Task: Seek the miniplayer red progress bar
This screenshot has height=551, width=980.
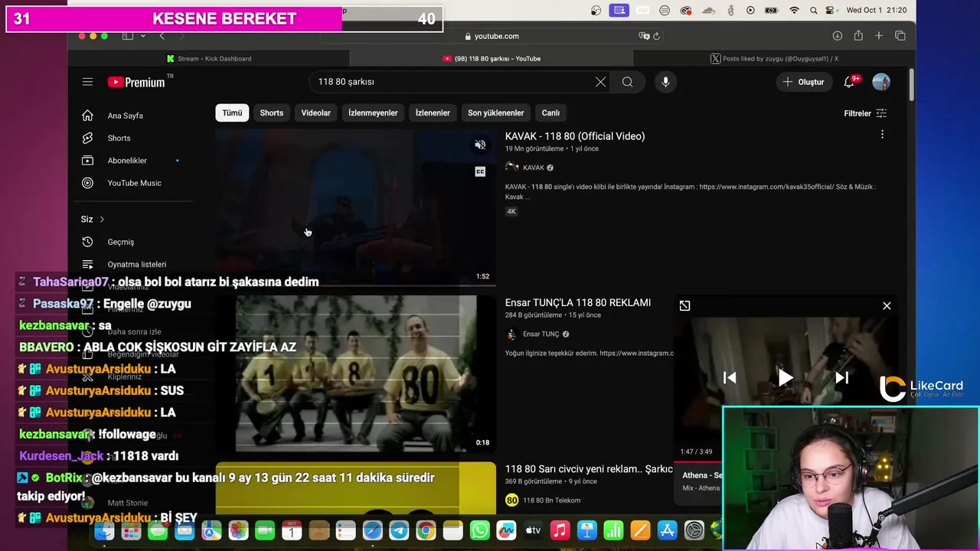Action: (x=697, y=462)
